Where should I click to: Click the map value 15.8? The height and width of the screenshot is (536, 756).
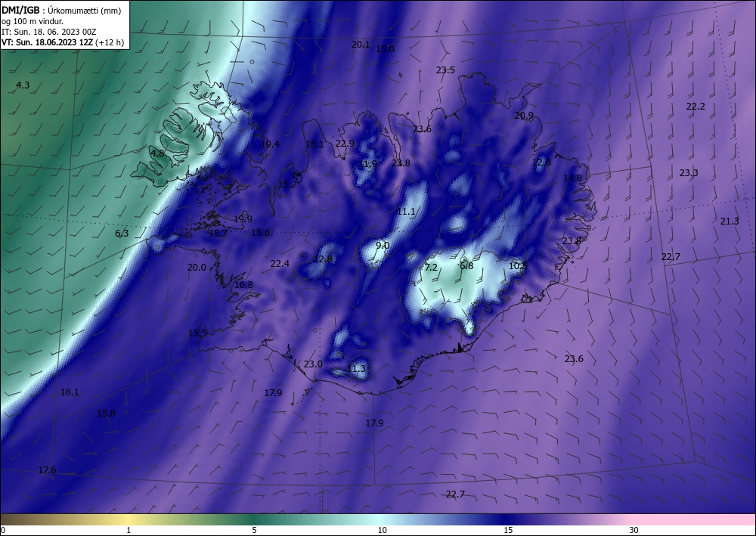(x=106, y=413)
